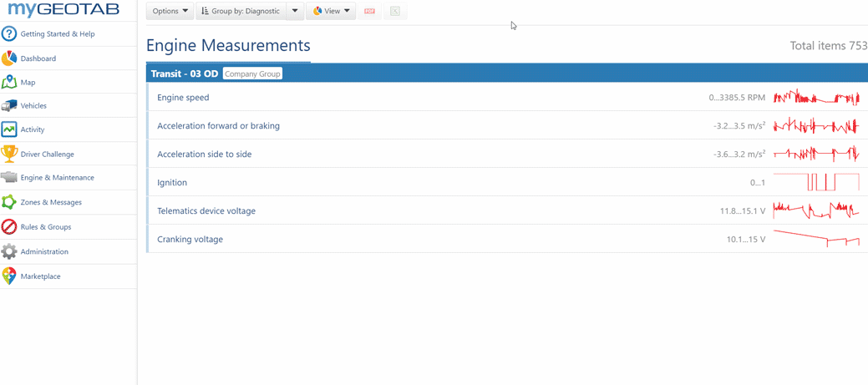
Task: Open the arrow next to Group by: Diagnostic
Action: (295, 12)
